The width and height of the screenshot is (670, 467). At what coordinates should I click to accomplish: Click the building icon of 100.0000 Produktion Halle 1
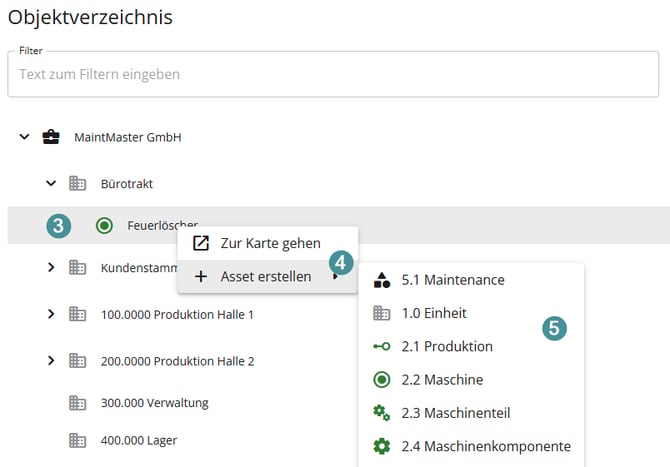pyautogui.click(x=77, y=314)
